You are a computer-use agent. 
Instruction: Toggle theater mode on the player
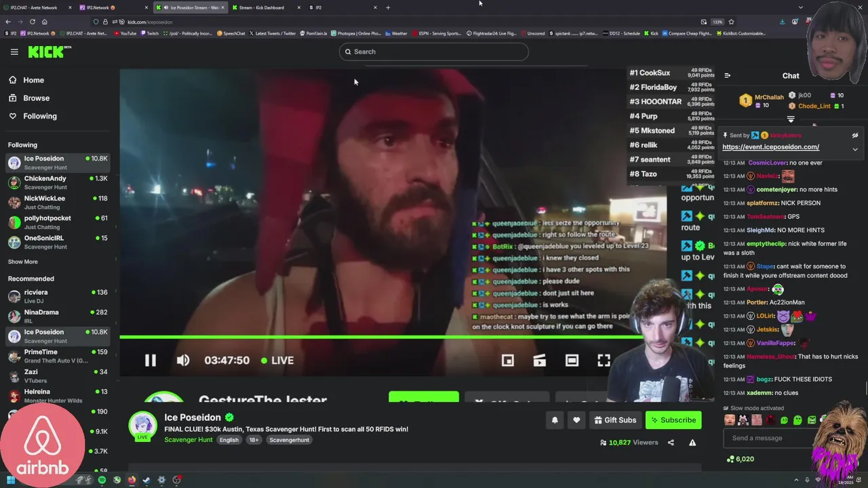point(572,361)
